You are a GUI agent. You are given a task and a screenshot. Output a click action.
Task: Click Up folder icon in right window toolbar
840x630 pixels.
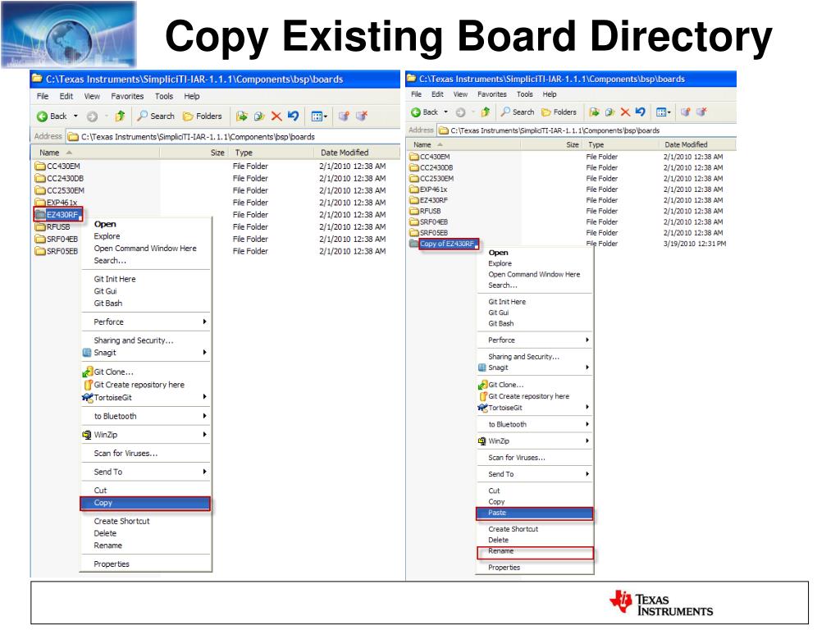(x=486, y=112)
